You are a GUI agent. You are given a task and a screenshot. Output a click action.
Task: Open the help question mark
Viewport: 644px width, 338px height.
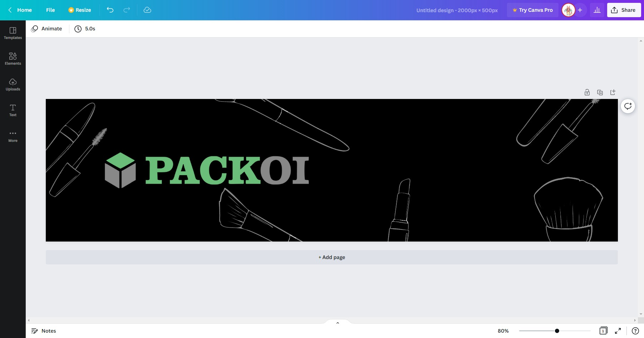point(635,331)
